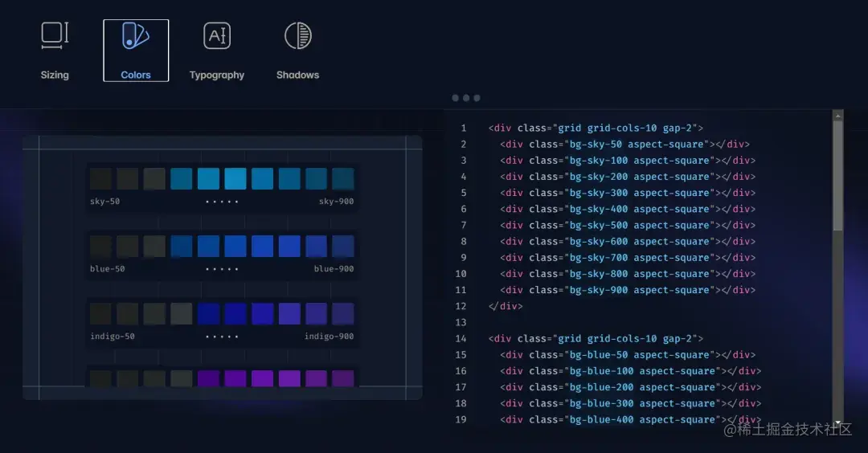Click the code panel scrollbar thumb
This screenshot has height=453, width=868.
[x=838, y=176]
